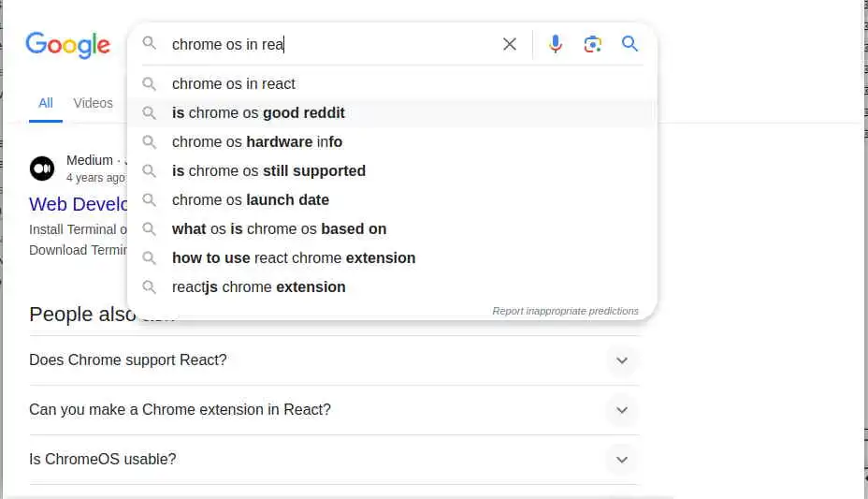Click the Google logo
Image resolution: width=868 pixels, height=499 pixels.
tap(67, 45)
